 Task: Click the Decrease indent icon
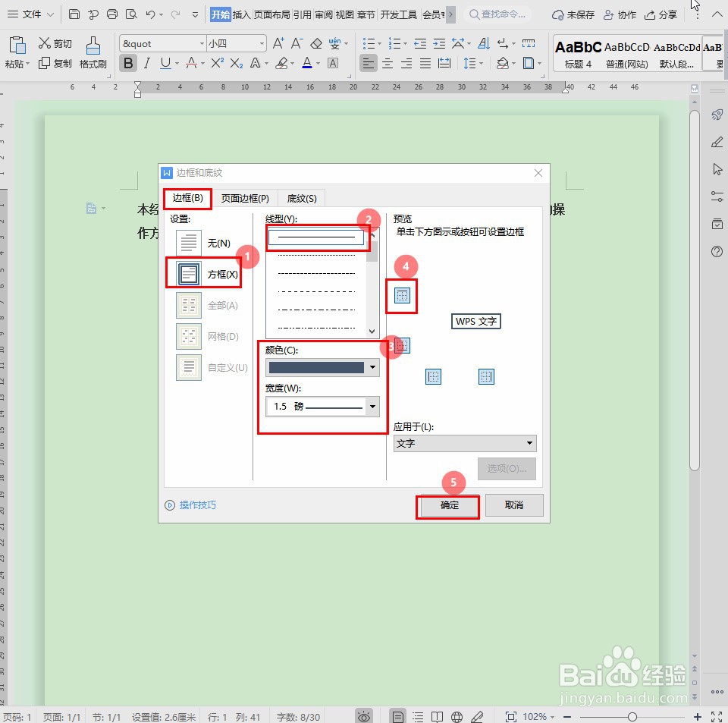pos(420,44)
